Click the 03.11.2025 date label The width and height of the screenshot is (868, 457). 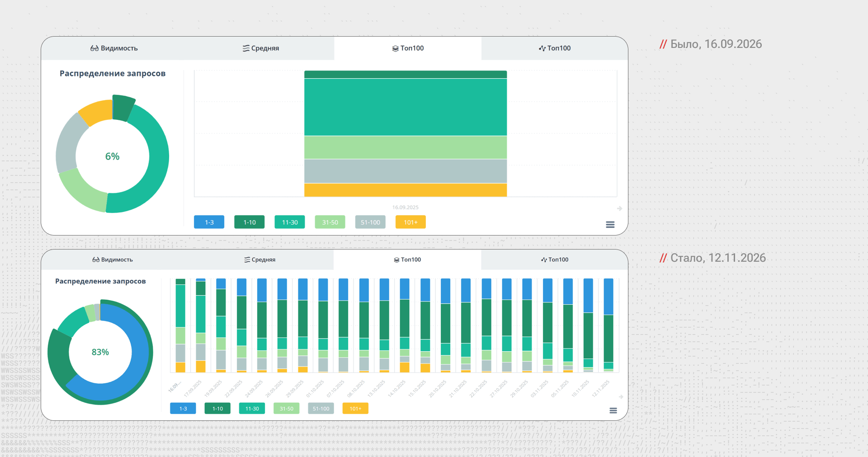pyautogui.click(x=540, y=388)
